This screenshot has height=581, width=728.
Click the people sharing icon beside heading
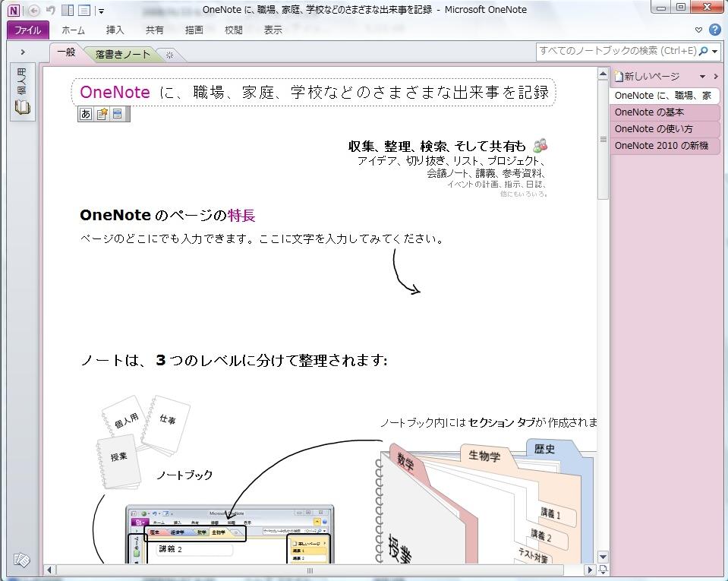click(x=540, y=145)
